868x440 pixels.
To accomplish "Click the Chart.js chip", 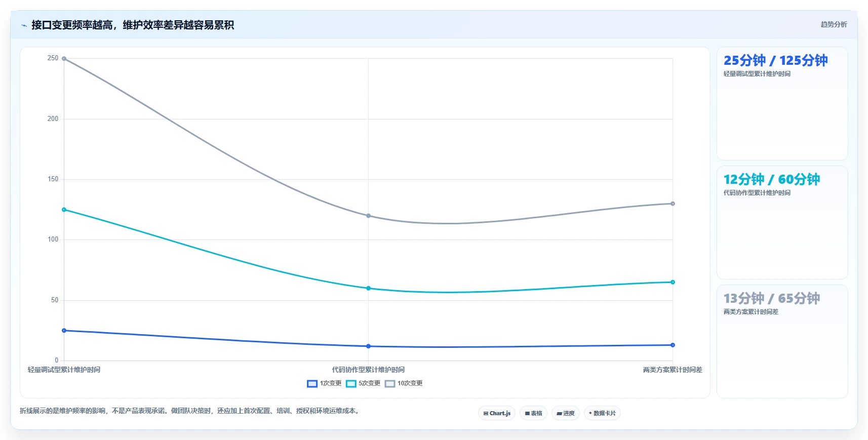I will pos(497,413).
